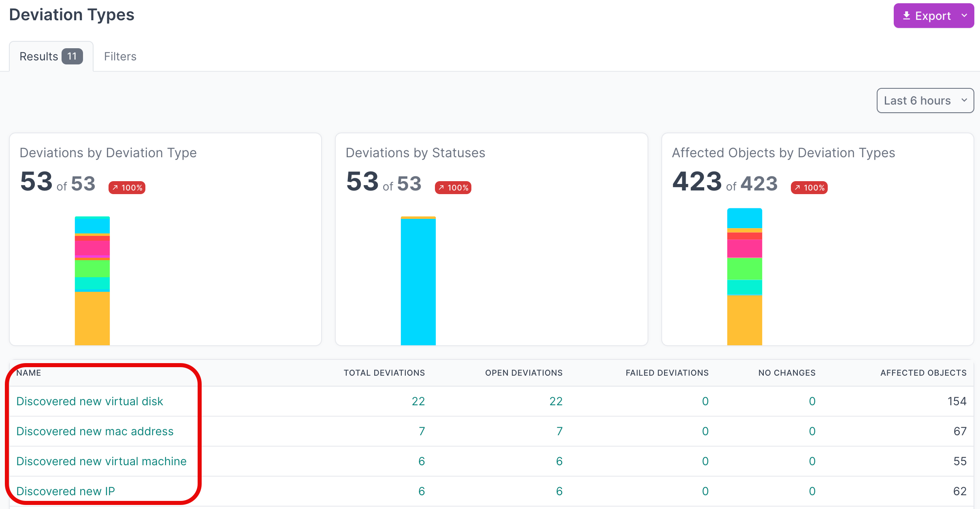Image resolution: width=980 pixels, height=509 pixels.
Task: Select the Results tab
Action: [x=39, y=56]
